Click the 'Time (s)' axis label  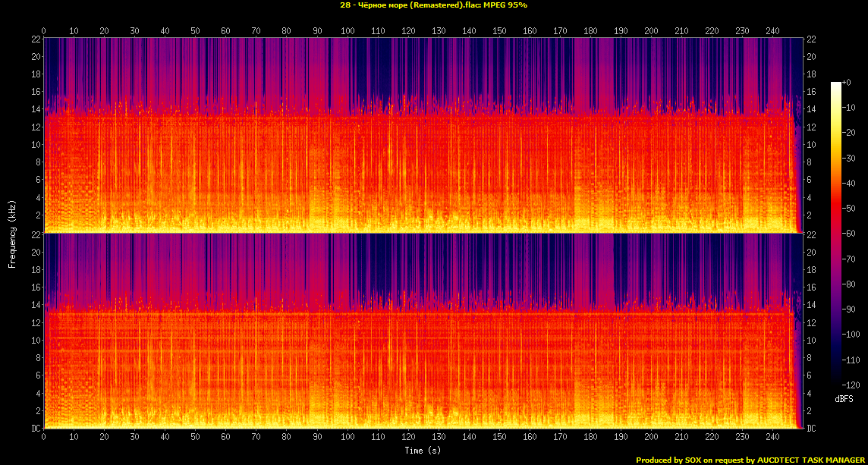point(423,451)
